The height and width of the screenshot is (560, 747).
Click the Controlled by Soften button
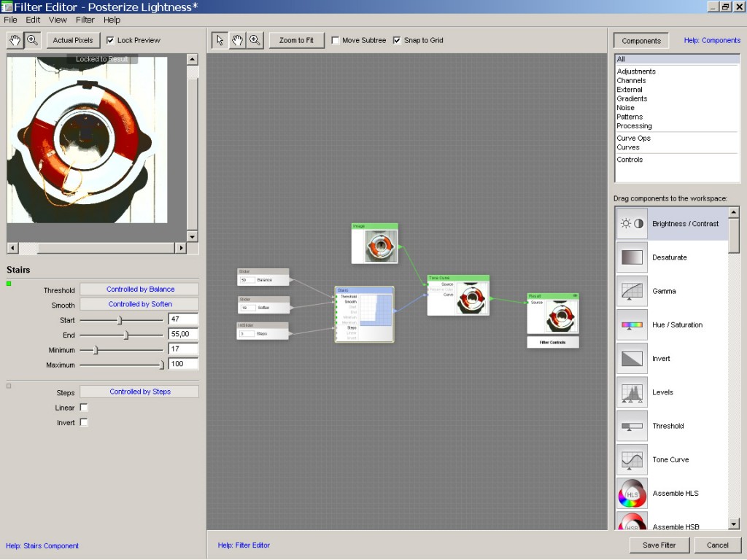139,304
